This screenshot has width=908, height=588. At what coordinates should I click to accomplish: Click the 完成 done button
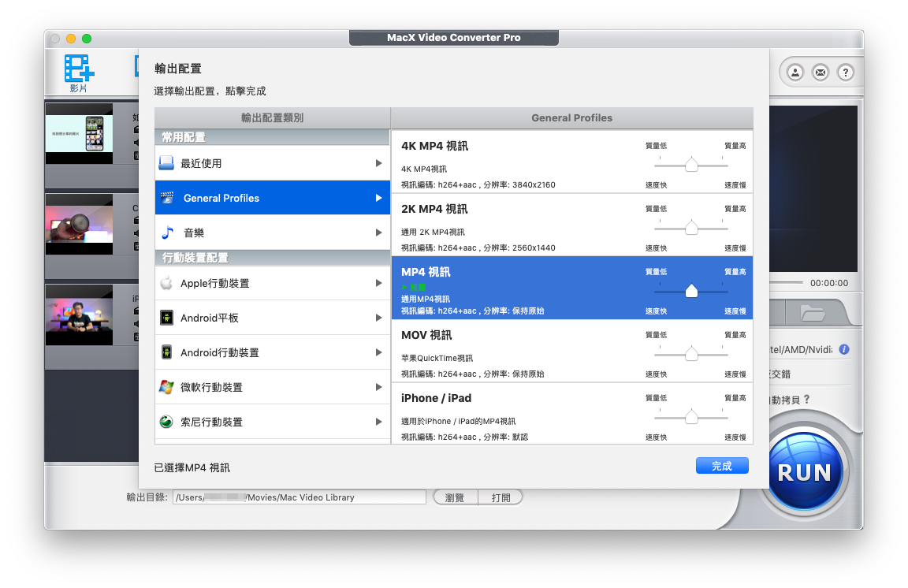pyautogui.click(x=721, y=465)
